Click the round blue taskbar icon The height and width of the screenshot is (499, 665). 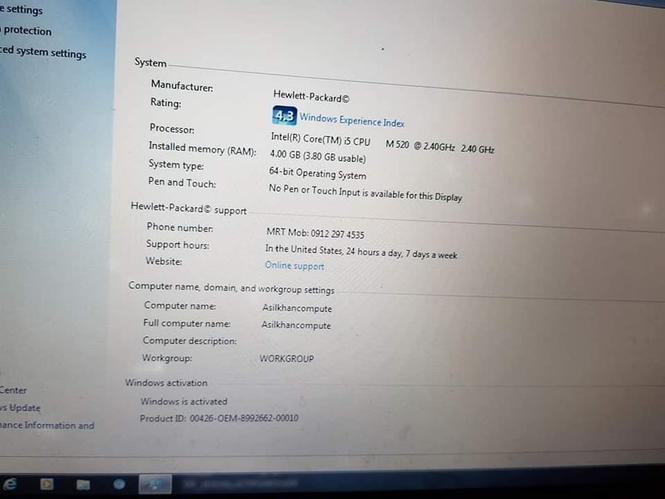pyautogui.click(x=119, y=484)
